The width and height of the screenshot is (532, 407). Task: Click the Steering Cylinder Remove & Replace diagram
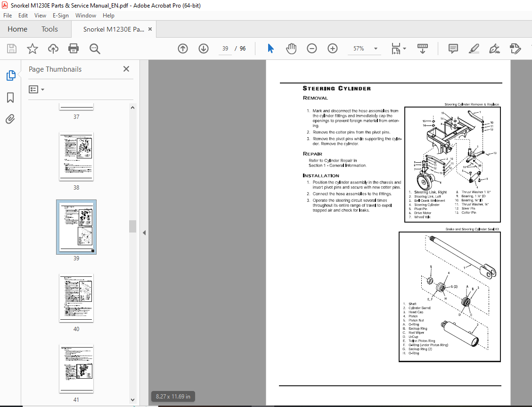point(453,165)
